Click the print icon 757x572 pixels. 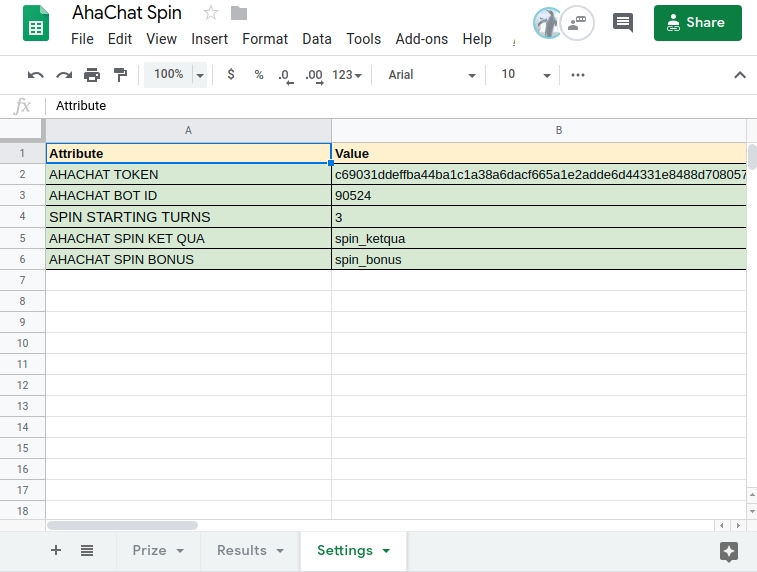coord(92,75)
